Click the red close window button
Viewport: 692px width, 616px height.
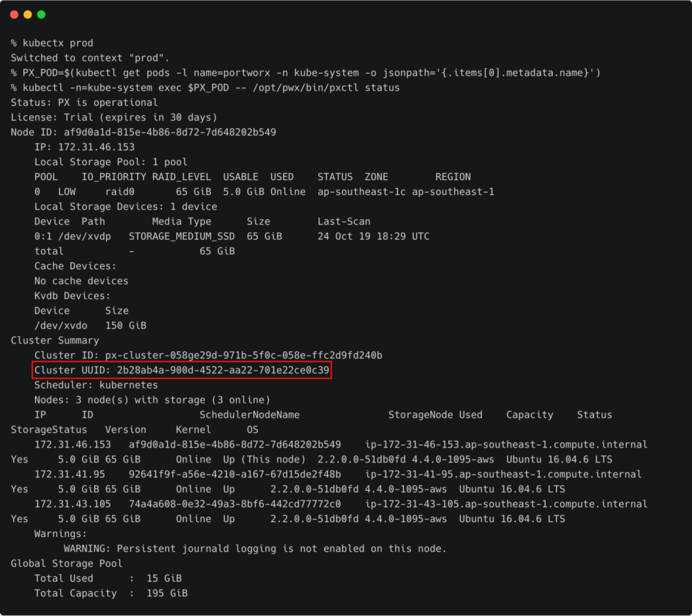coord(14,14)
